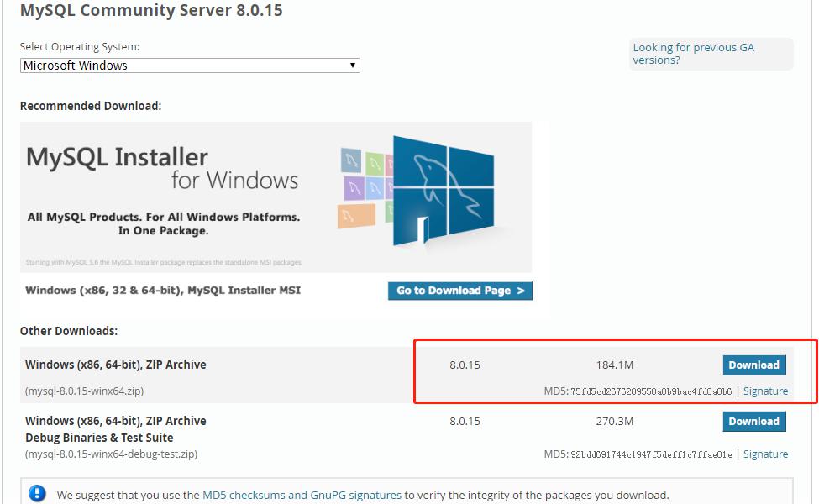This screenshot has height=504, width=819.
Task: Click the Other Downloads label
Action: pyautogui.click(x=68, y=331)
